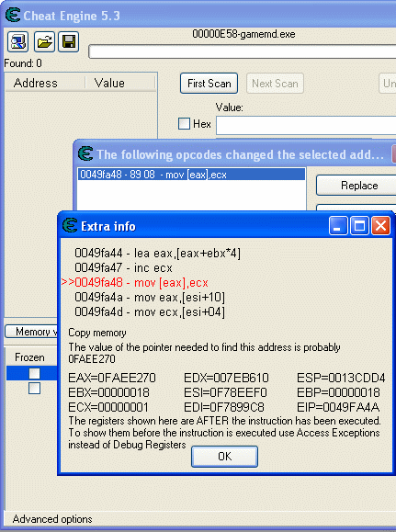Click the red line 0049fa48 - mov [eax],ecx

[x=135, y=282]
